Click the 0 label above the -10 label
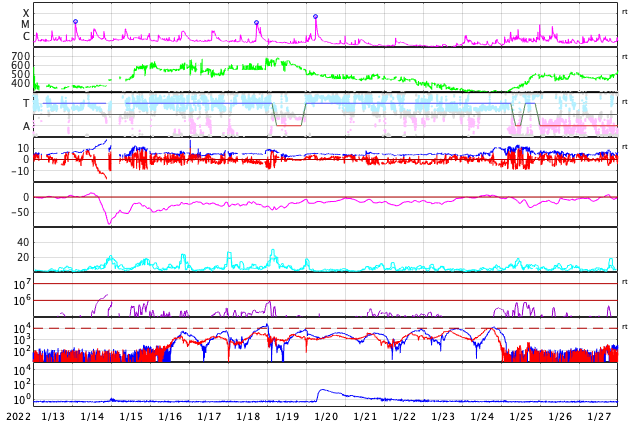 27,160
